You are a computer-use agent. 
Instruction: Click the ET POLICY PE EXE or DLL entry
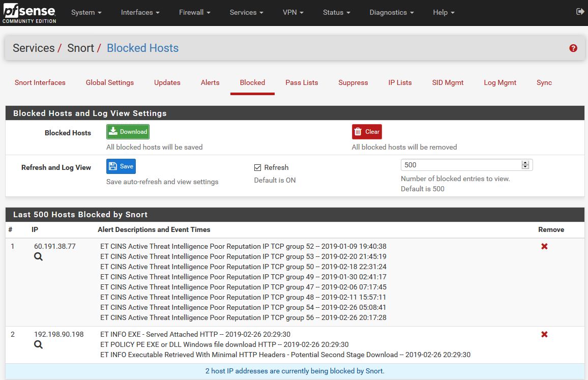coord(224,344)
